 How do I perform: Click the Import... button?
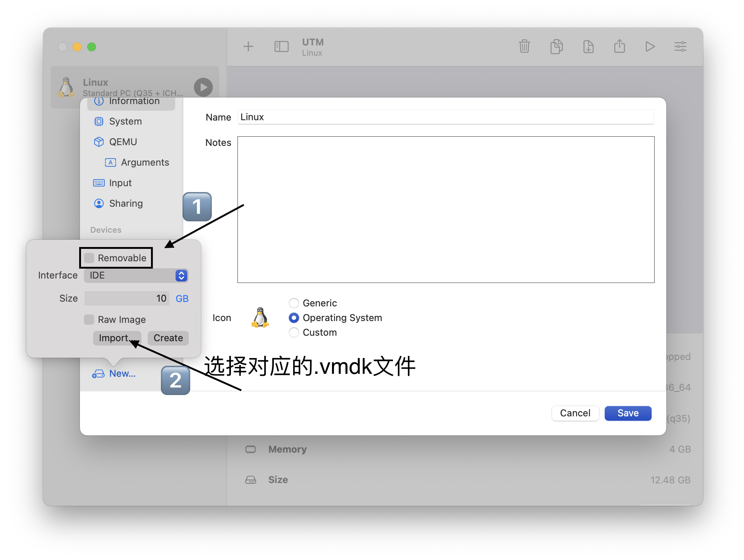(117, 338)
